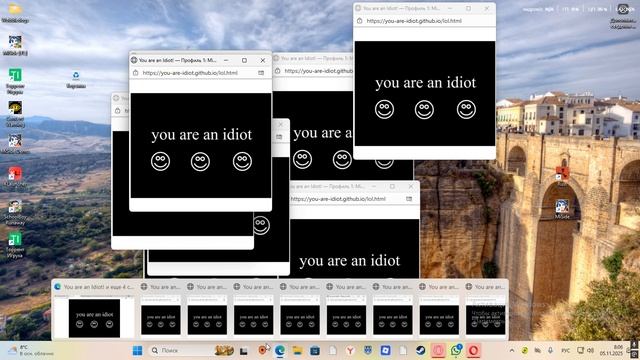Open Microsoft Edge from the taskbar
The height and width of the screenshot is (360, 640).
[x=280, y=351]
